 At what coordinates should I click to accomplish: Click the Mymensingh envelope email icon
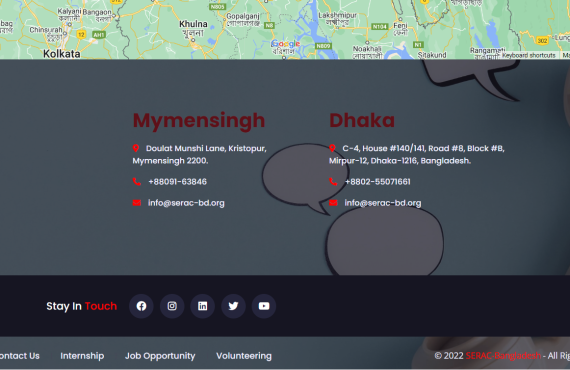pyautogui.click(x=137, y=203)
